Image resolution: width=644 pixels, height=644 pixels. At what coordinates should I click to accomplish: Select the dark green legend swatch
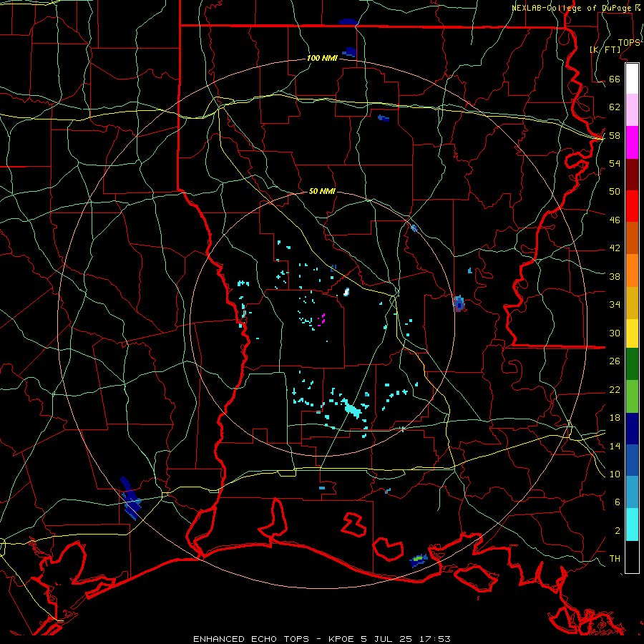coord(632,364)
